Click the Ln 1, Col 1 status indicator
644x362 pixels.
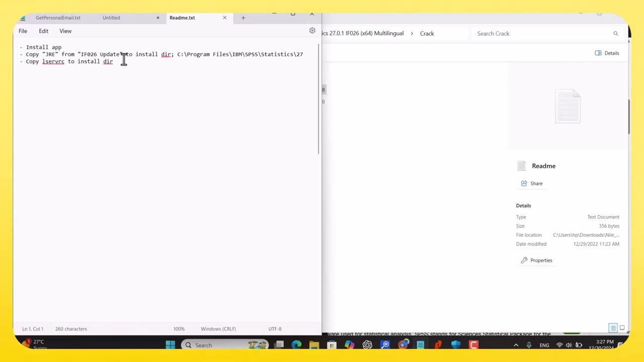tap(33, 329)
